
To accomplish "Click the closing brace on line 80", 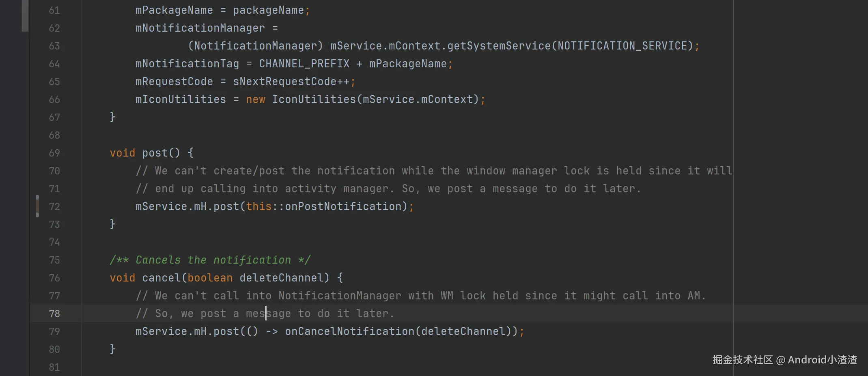I will coord(113,348).
